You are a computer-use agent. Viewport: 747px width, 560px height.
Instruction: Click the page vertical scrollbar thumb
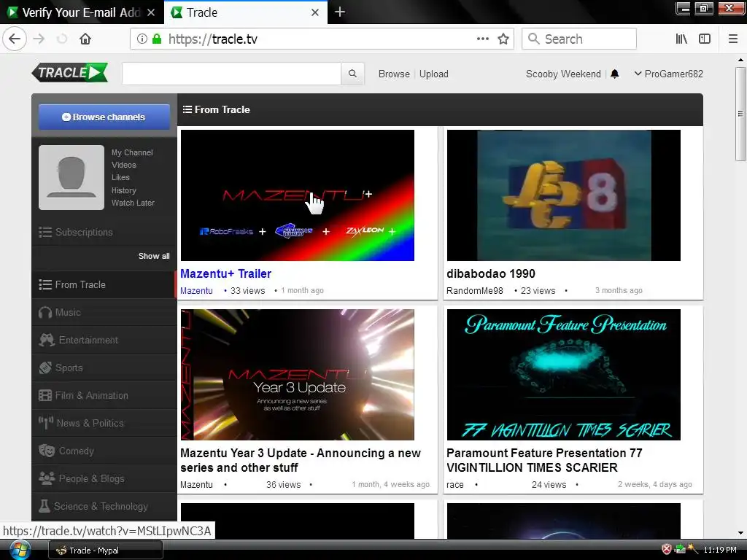[x=740, y=114]
